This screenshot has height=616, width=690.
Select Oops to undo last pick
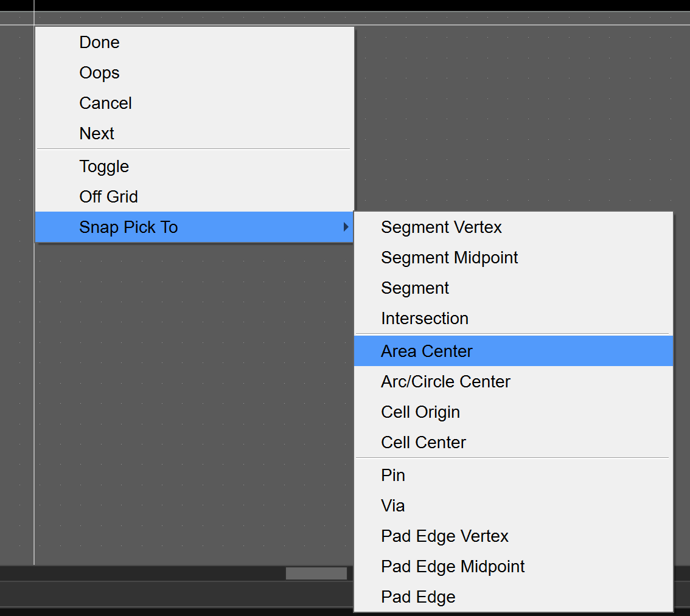tap(100, 73)
